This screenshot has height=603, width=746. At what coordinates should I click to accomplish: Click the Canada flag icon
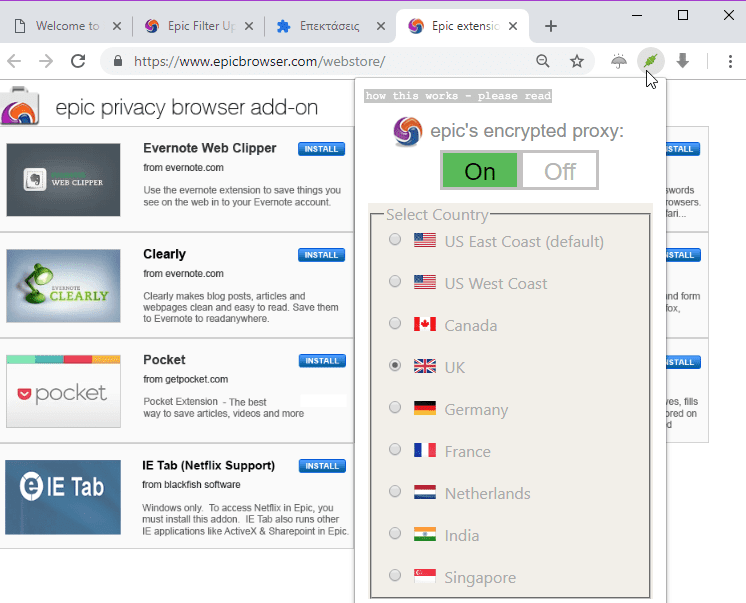[x=424, y=324]
